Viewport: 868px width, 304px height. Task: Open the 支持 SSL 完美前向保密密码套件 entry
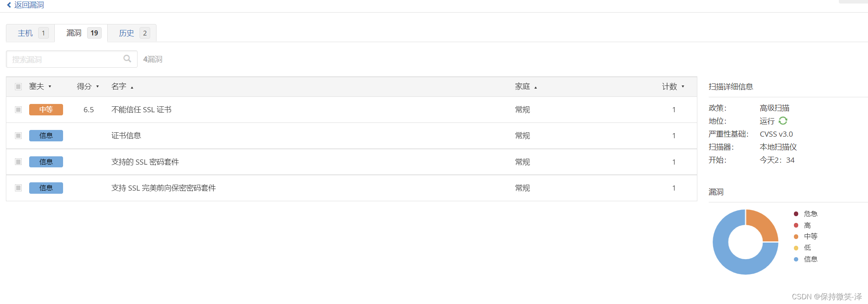(163, 188)
